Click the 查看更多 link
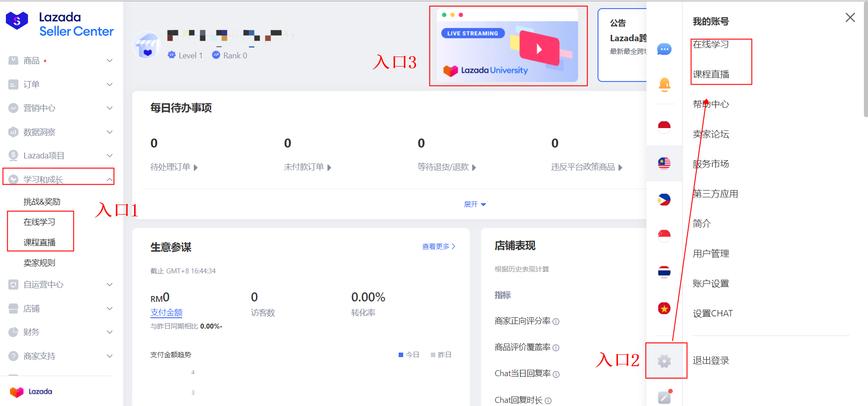 [x=439, y=246]
